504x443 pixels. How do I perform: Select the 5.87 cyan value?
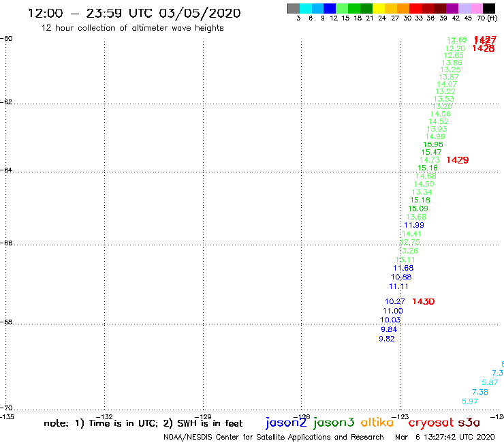point(490,382)
